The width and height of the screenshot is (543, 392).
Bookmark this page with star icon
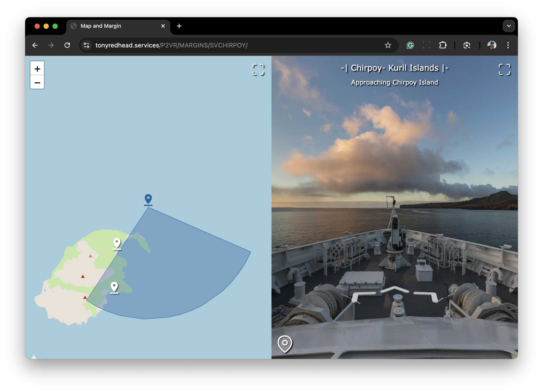pos(388,45)
